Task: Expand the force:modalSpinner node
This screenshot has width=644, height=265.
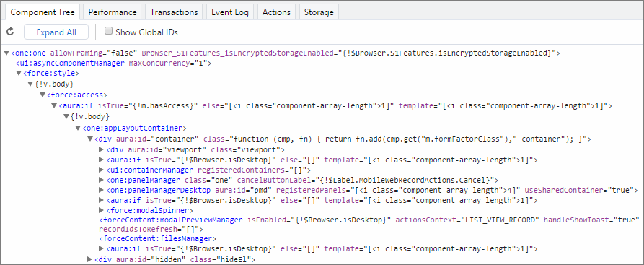Action: click(102, 210)
